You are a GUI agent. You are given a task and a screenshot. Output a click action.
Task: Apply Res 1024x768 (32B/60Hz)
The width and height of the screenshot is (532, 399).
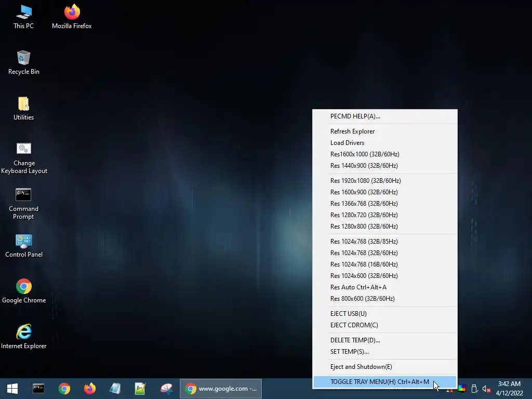coord(385,253)
